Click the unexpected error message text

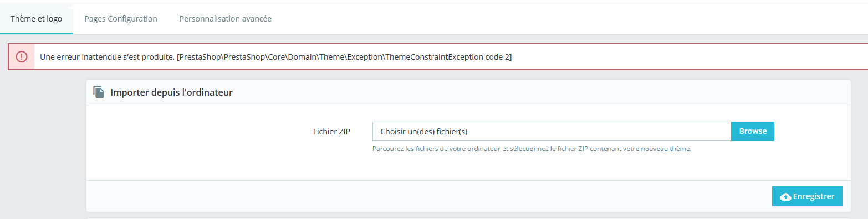pyautogui.click(x=106, y=57)
